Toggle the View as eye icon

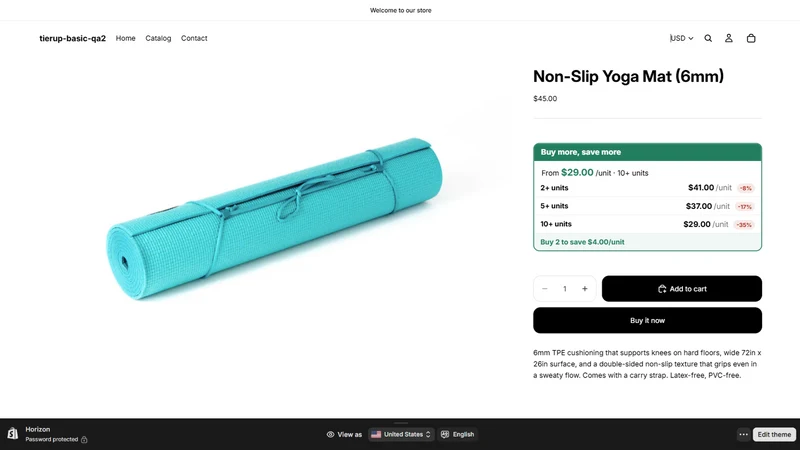331,435
